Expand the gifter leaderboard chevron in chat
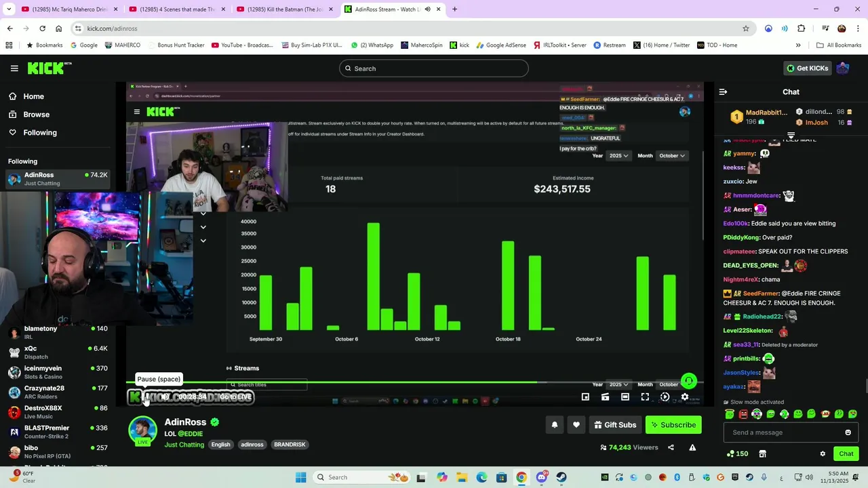This screenshot has height=488, width=868. pos(791,135)
